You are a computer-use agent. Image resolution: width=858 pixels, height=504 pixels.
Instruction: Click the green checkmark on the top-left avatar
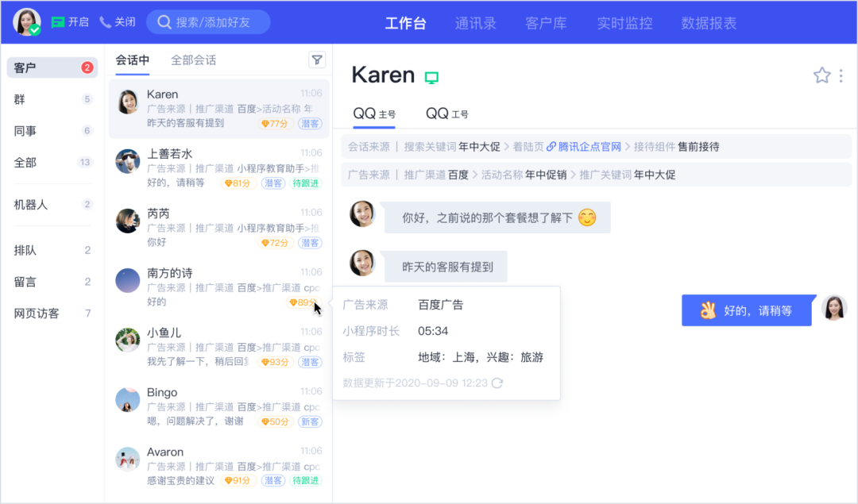coord(35,29)
